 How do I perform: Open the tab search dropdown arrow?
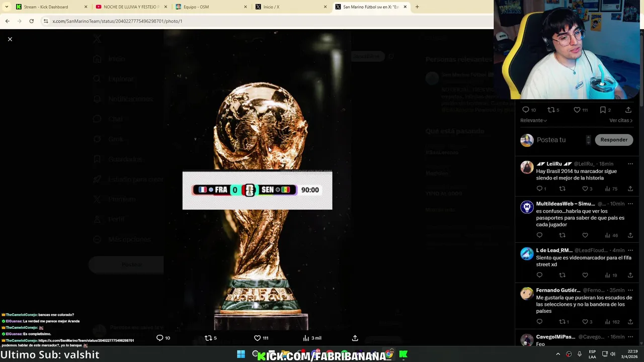(7, 7)
